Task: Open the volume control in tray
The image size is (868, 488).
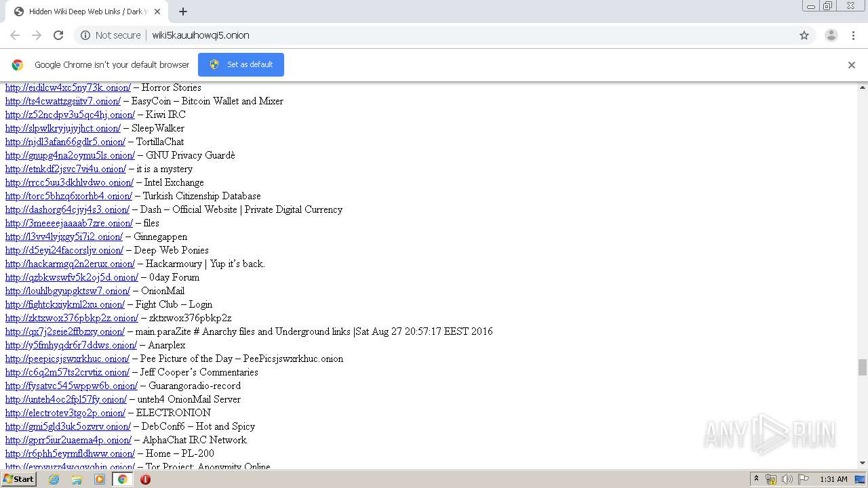Action: (787, 479)
